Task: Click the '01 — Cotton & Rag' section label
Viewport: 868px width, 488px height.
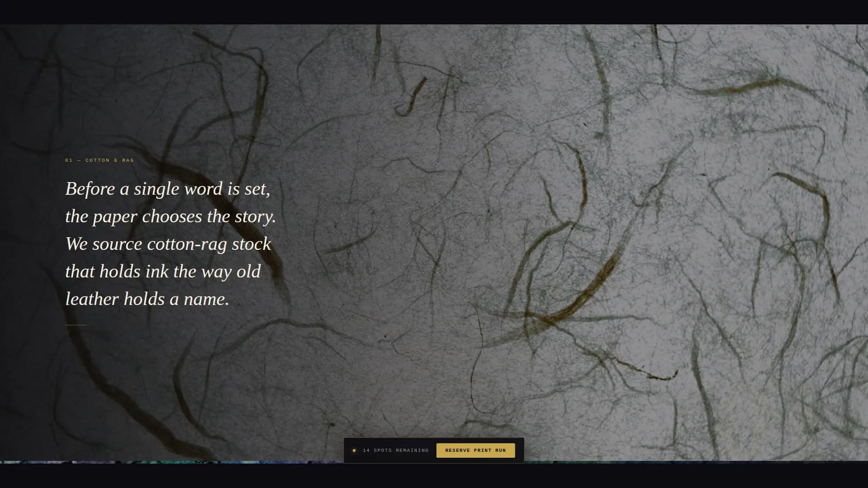Action: pos(99,160)
